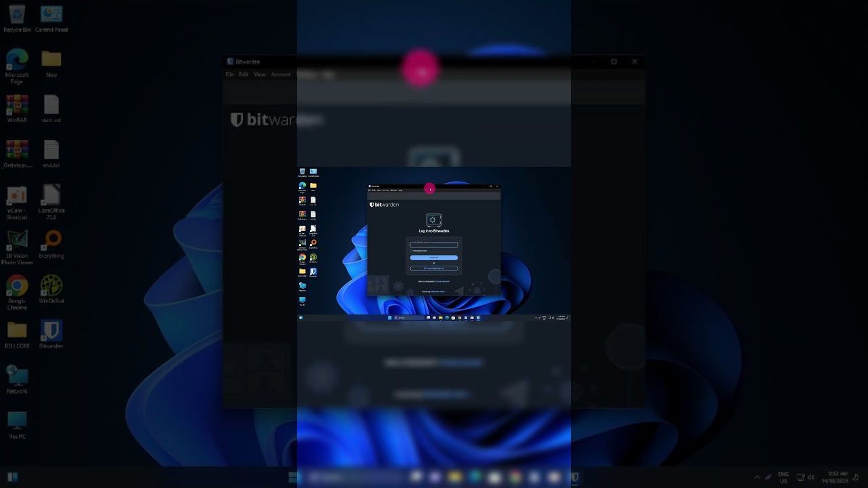Launch Google Chrome from the large dimmed desktop

17,293
